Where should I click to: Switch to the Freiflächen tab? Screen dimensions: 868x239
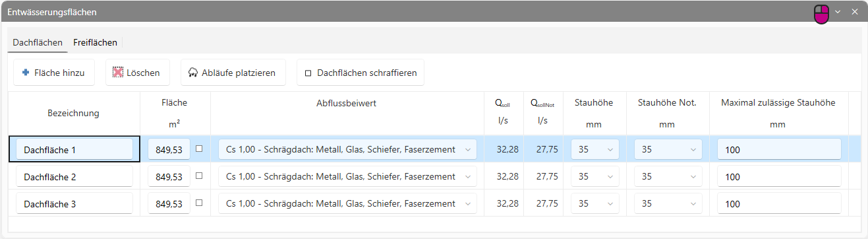(95, 42)
